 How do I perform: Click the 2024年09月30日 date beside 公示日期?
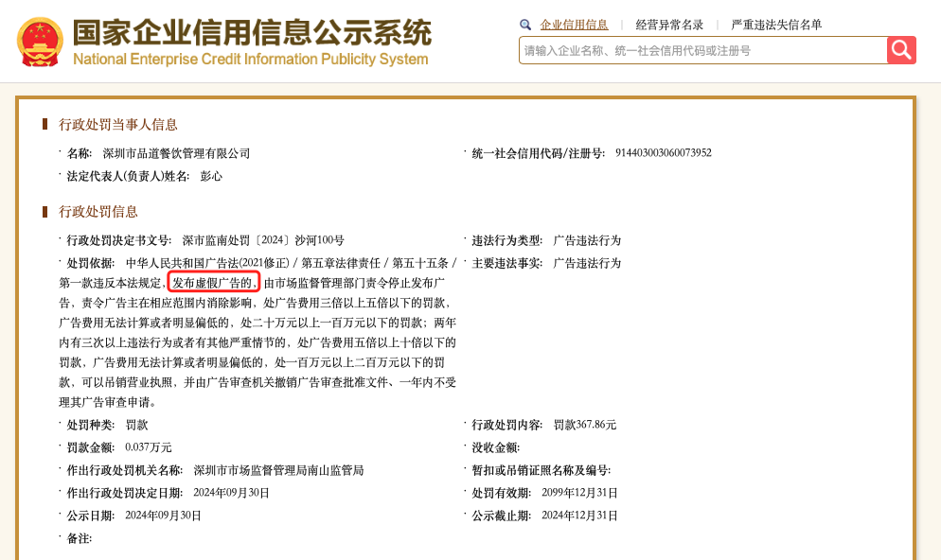click(163, 516)
